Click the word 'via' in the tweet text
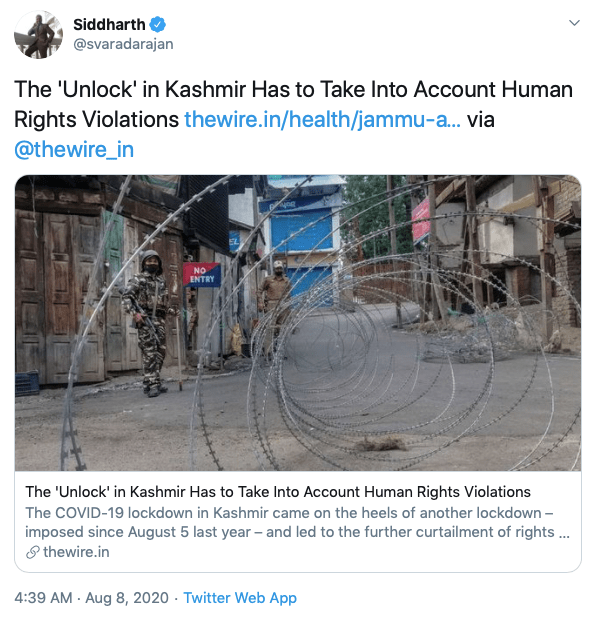Viewport: 590px width, 618px height. [x=480, y=119]
